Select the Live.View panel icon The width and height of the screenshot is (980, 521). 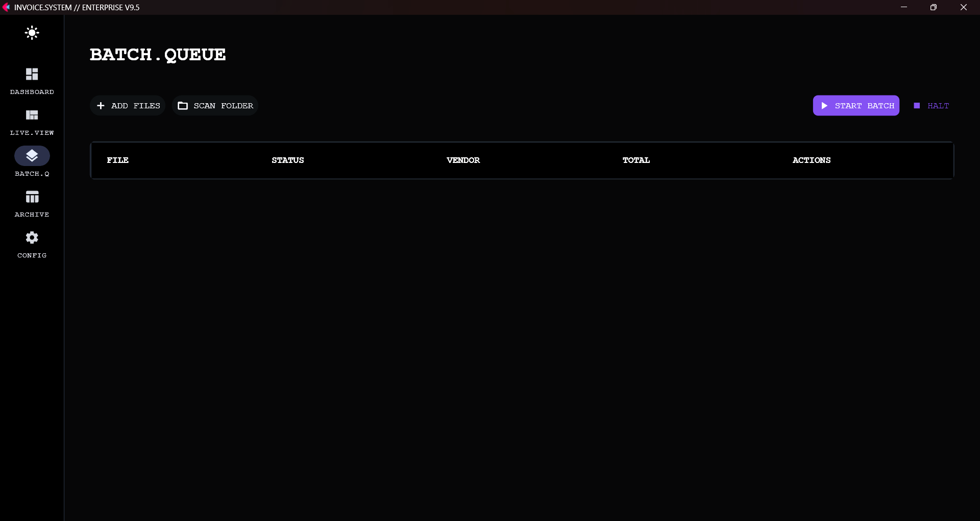(32, 115)
